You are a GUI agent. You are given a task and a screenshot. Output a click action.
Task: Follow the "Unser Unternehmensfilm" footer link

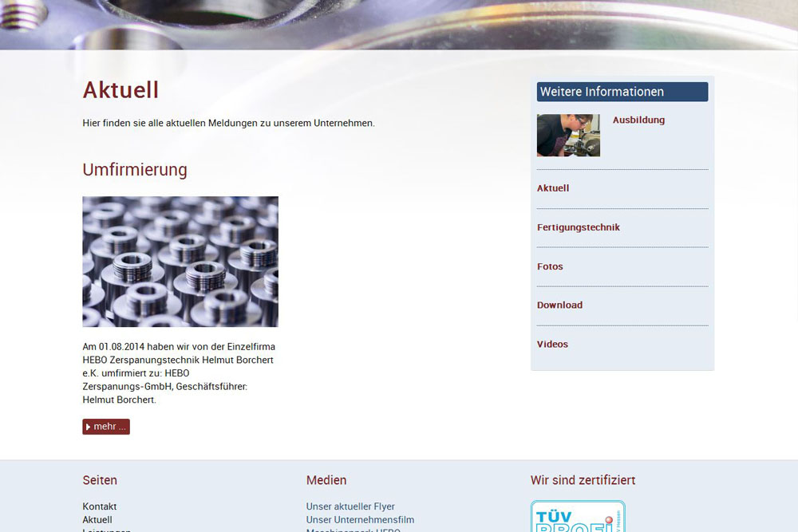point(360,520)
